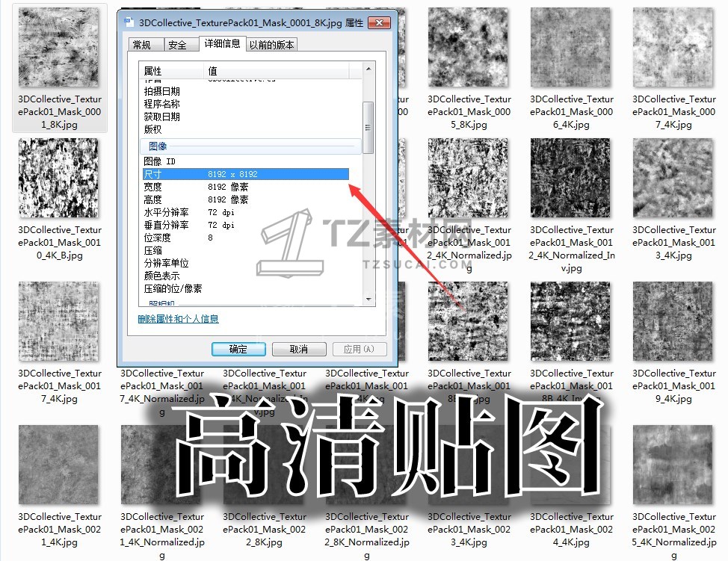Select the Mask_0006_4K.jpg thumbnail
The width and height of the screenshot is (728, 561).
point(570,47)
